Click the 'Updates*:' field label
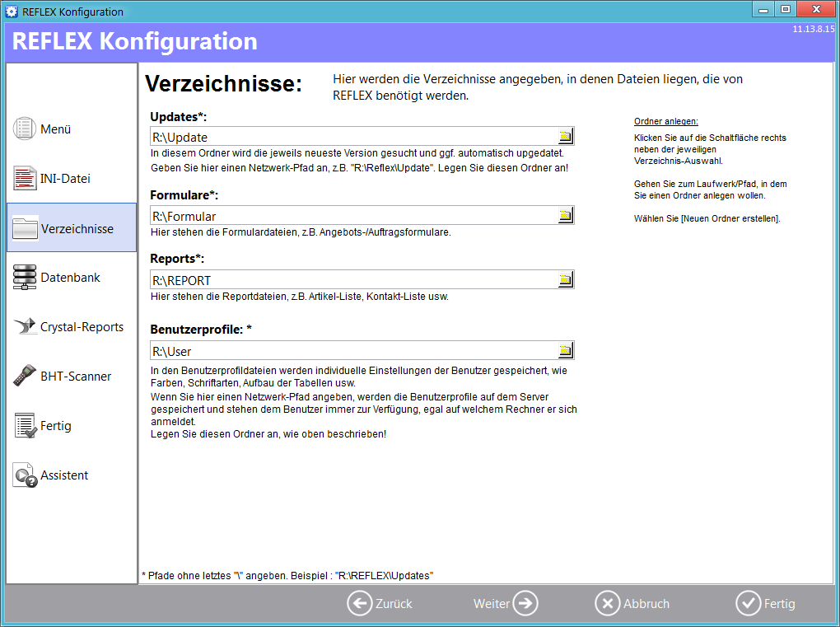 pos(179,117)
